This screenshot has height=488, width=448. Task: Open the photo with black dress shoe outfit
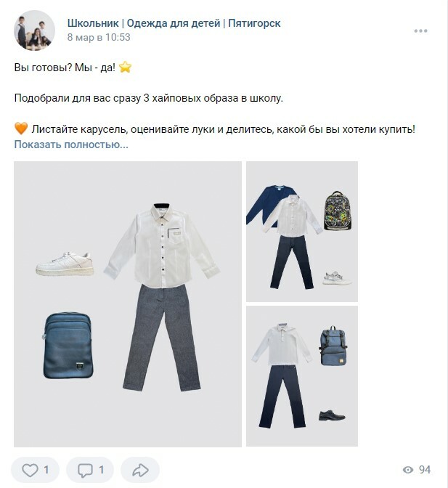302,376
